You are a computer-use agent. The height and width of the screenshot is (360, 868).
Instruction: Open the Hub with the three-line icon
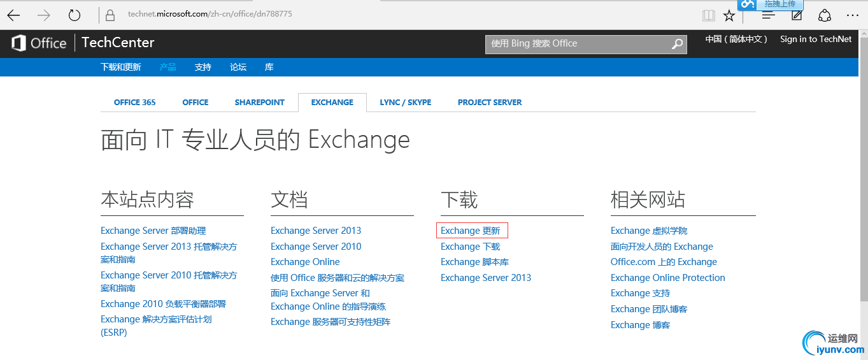click(769, 15)
